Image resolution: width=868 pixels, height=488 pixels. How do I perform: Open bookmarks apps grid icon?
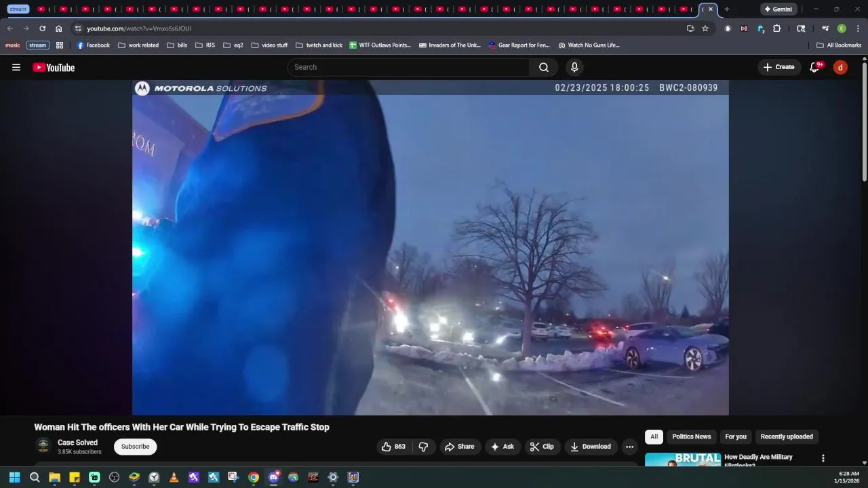60,45
